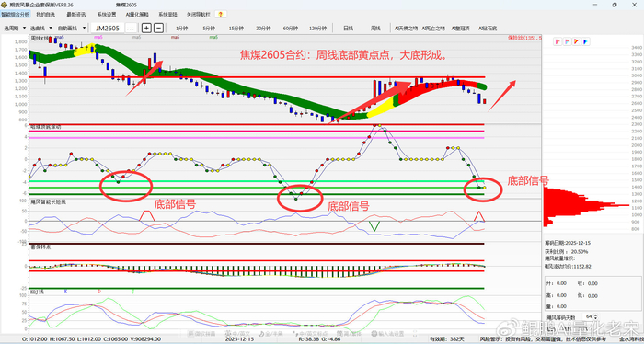This screenshot has width=644, height=344.
Task: Open 系统设置 menu
Action: click(107, 15)
